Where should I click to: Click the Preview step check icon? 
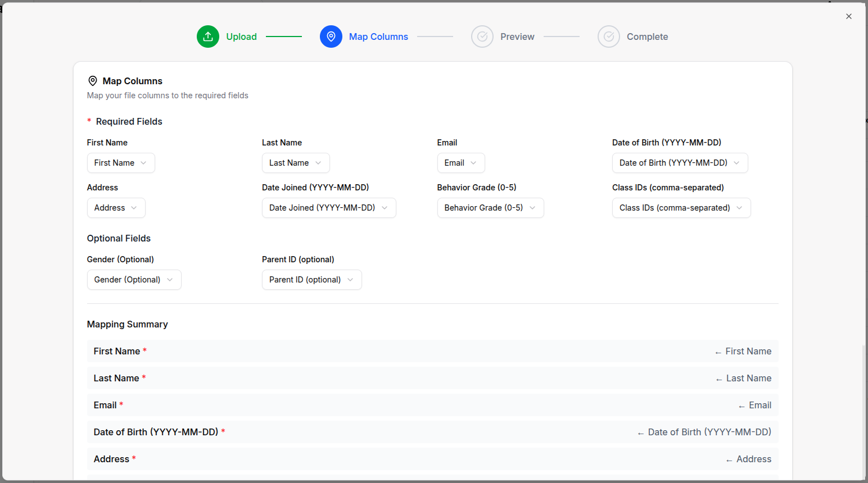coord(482,36)
